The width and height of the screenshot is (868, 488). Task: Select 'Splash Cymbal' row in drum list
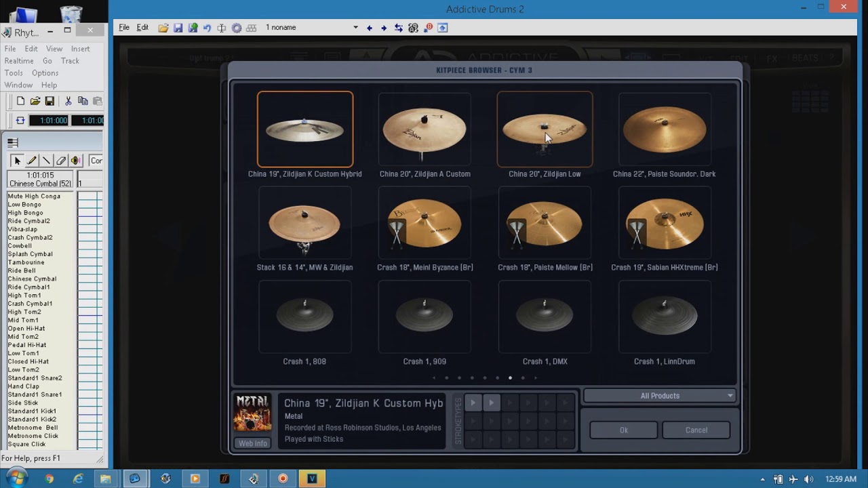pos(30,254)
